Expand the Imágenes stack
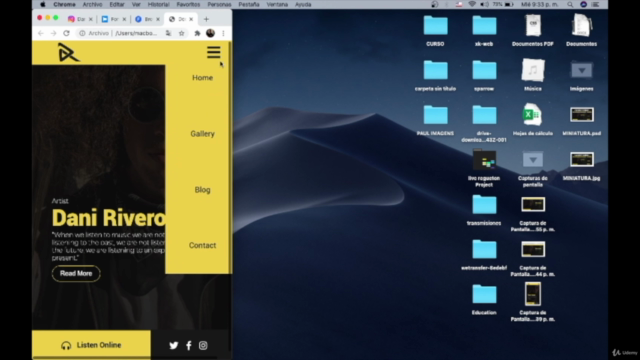640x360 pixels. tap(582, 70)
